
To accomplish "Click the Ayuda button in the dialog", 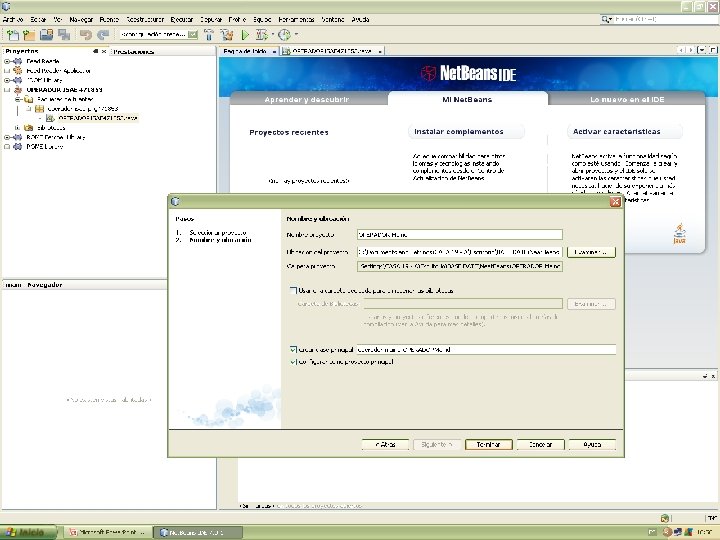I will (592, 444).
